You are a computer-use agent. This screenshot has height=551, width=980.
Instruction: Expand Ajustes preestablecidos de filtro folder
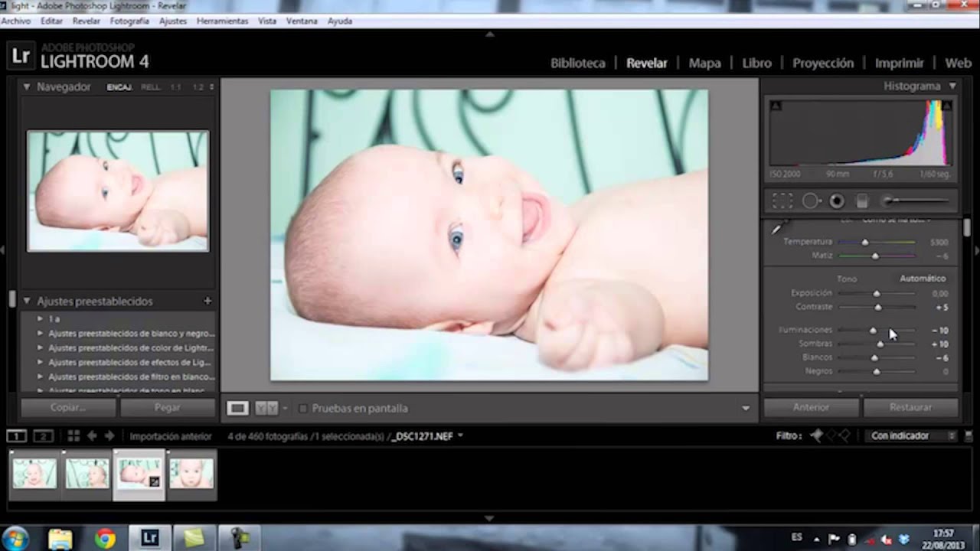[40, 377]
